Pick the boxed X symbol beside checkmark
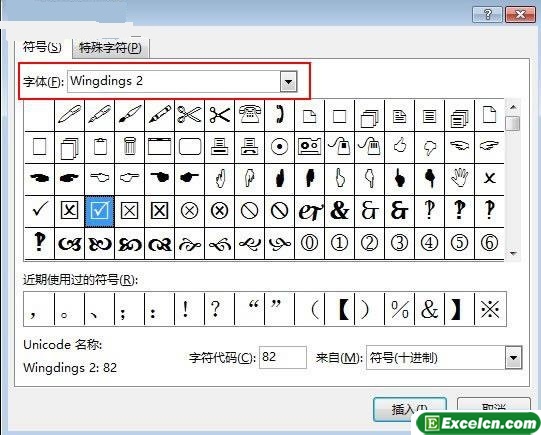The image size is (541, 435). tap(69, 210)
